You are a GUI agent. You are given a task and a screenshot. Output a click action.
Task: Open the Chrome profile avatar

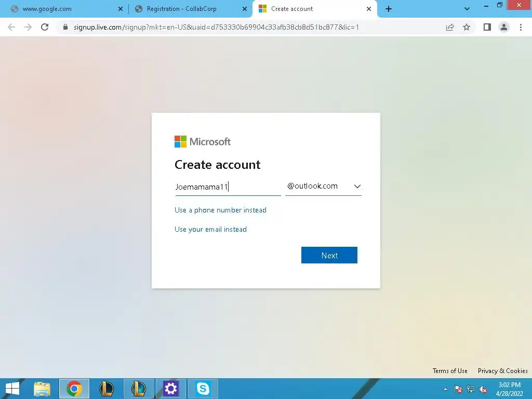point(504,27)
